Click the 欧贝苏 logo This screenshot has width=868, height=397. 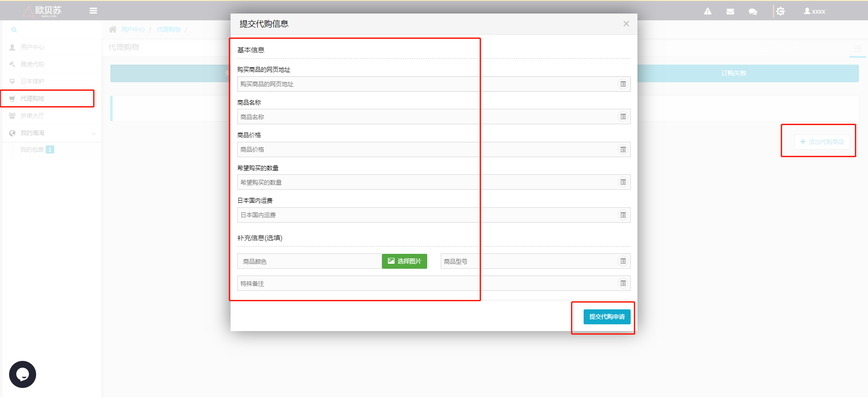(42, 11)
